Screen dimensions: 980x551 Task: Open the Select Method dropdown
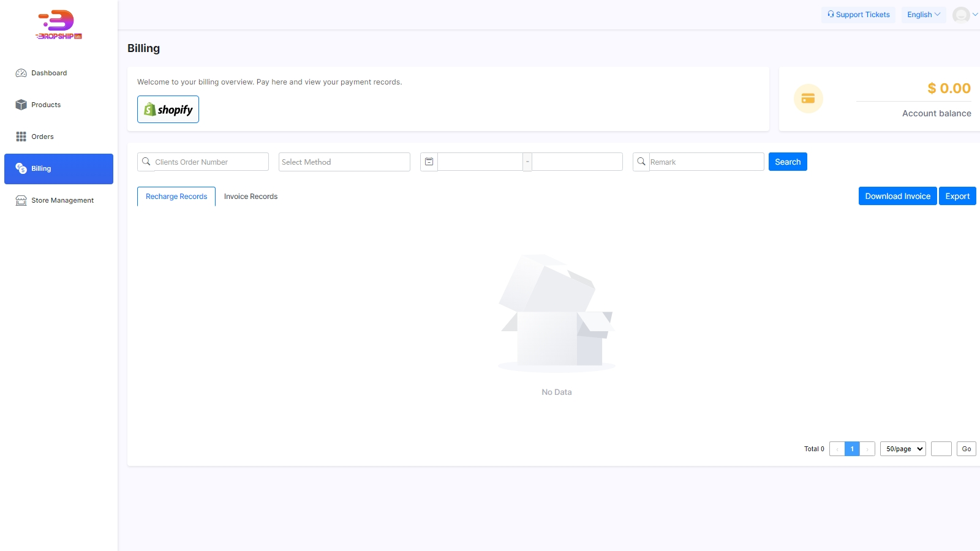[x=344, y=162]
